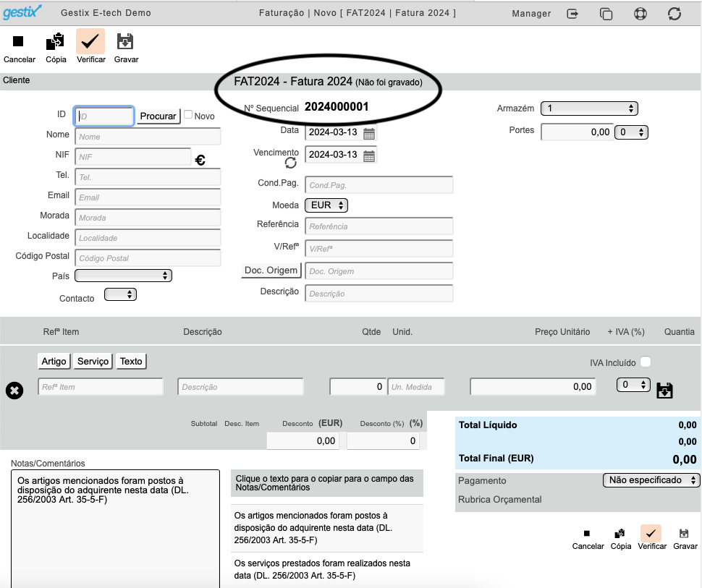Click the recalculate icon under Vencimento
702x588 pixels.
tap(290, 163)
